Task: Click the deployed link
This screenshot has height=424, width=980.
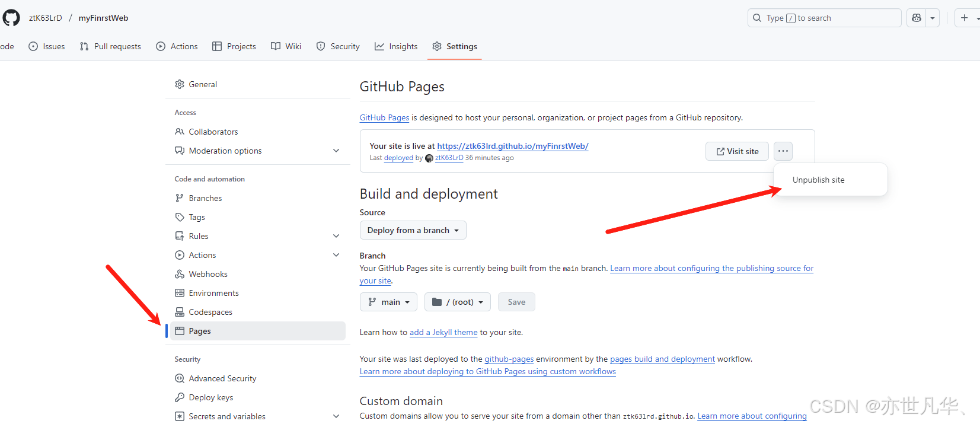Action: [x=398, y=158]
